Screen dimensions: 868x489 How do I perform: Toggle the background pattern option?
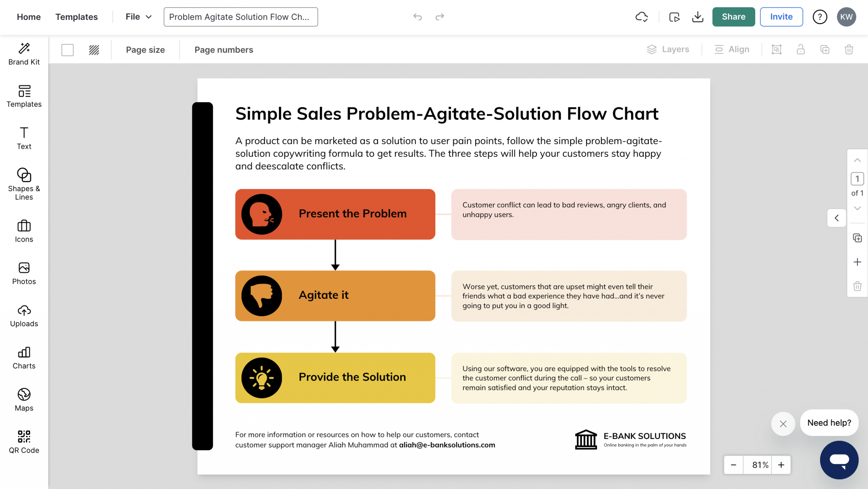(94, 50)
